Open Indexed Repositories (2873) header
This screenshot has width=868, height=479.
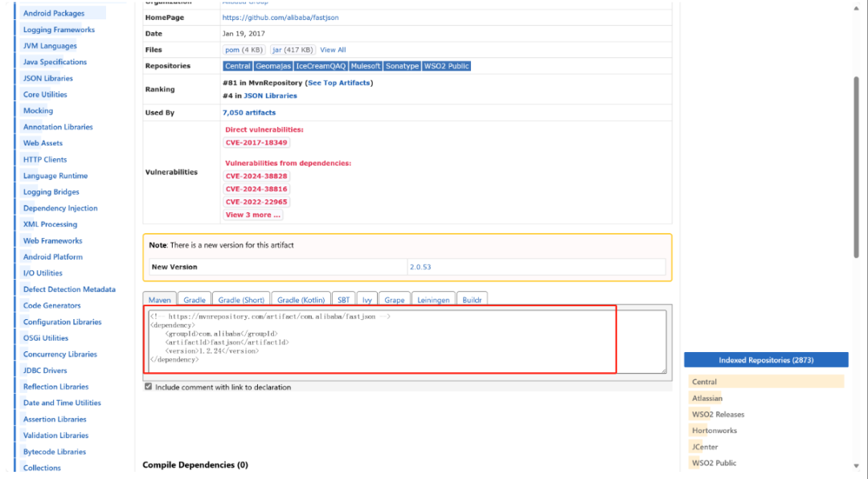(766, 360)
